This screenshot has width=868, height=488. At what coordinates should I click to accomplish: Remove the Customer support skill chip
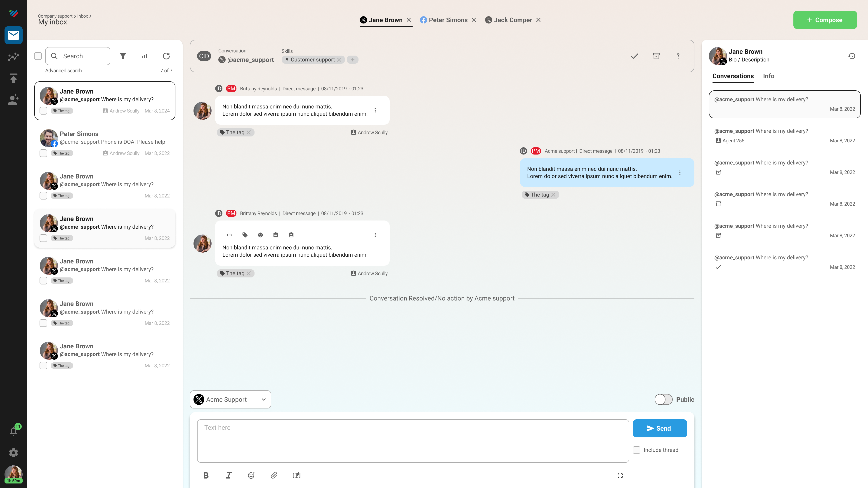[339, 60]
